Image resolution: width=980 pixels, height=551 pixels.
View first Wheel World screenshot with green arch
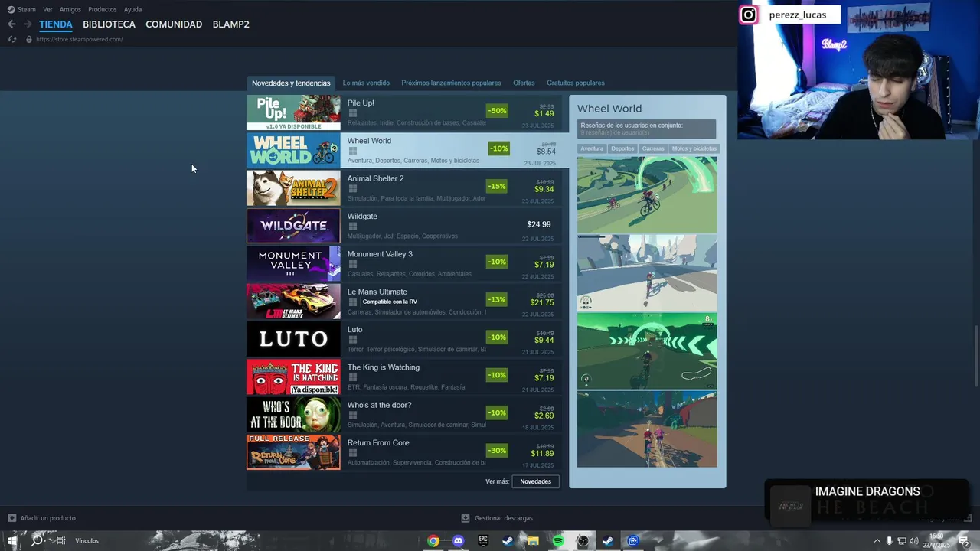point(647,194)
